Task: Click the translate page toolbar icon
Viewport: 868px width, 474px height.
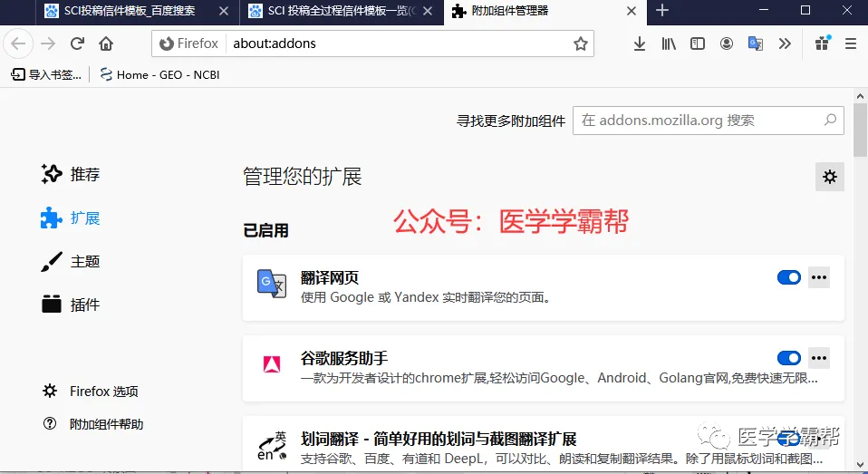Action: [756, 44]
